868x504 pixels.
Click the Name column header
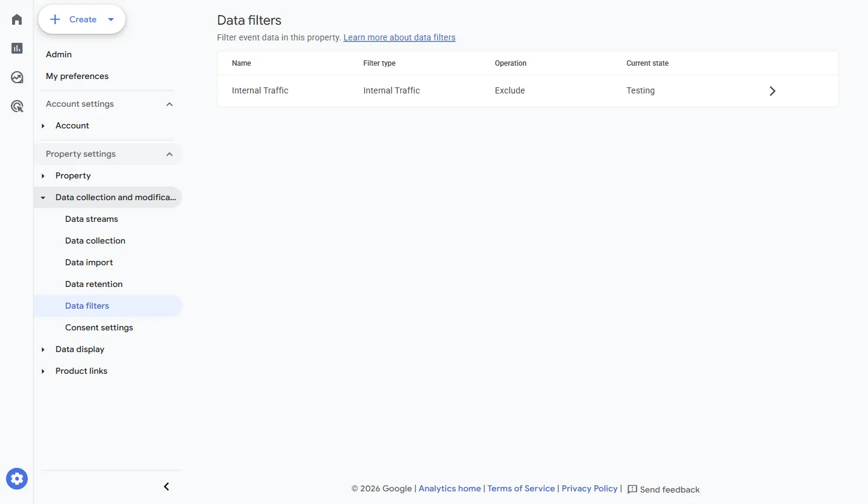[x=242, y=63]
